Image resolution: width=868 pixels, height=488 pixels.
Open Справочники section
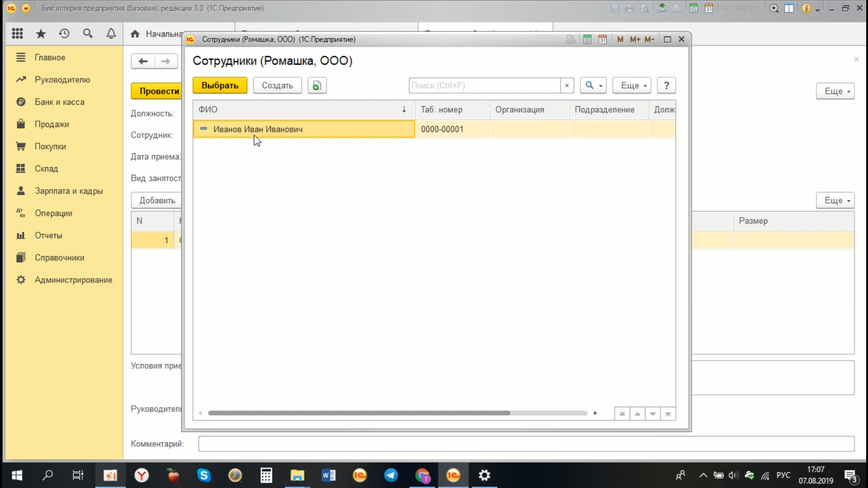coord(59,258)
